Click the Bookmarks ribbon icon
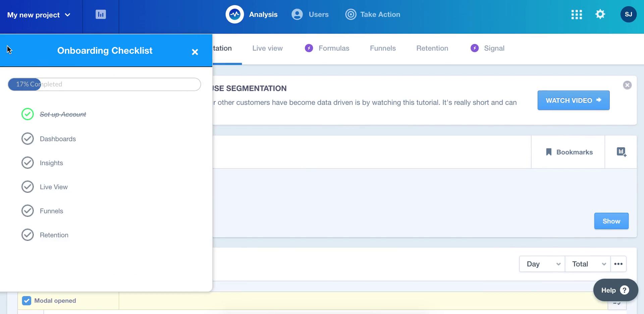 tap(549, 152)
